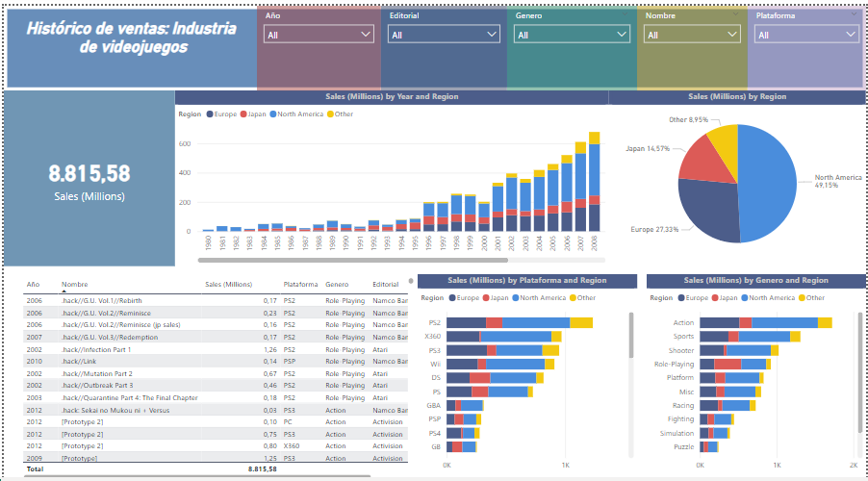Open the Genero slicer dropdown
The image size is (868, 481).
click(571, 35)
